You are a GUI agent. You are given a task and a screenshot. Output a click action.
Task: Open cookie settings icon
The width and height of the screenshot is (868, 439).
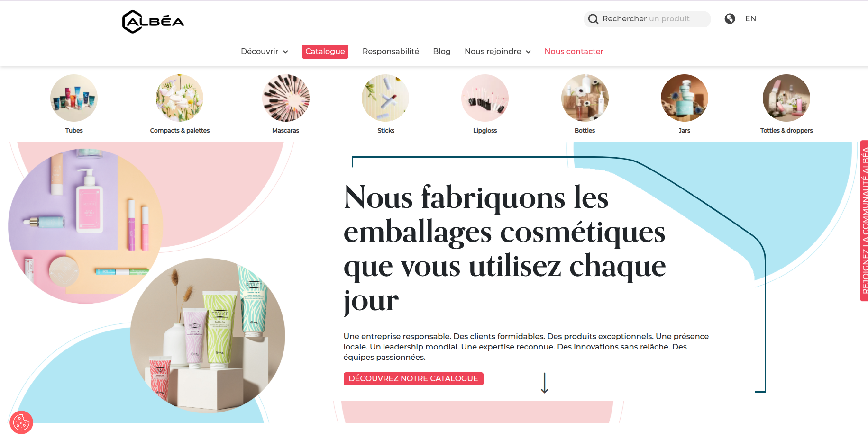tap(21, 422)
